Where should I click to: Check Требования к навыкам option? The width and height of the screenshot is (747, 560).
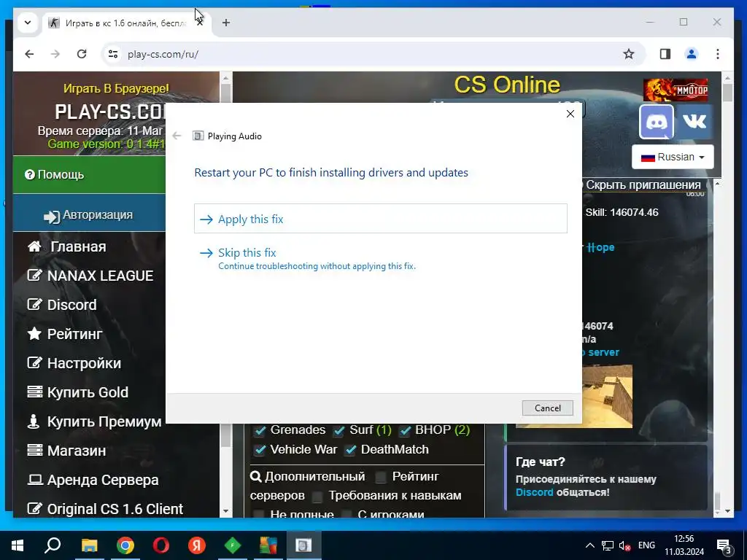click(317, 497)
